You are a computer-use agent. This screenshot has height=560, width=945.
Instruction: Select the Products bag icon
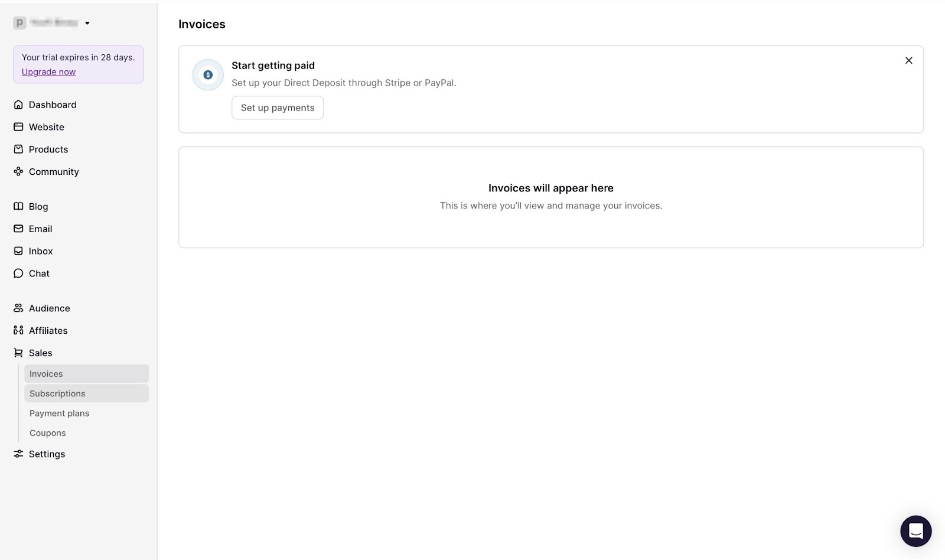click(18, 149)
